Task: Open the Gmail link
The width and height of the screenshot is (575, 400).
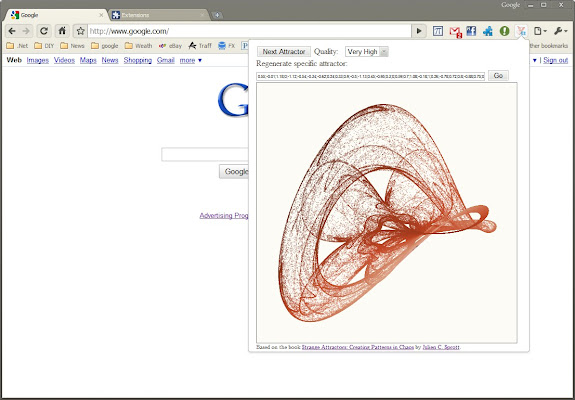Action: pyautogui.click(x=165, y=60)
